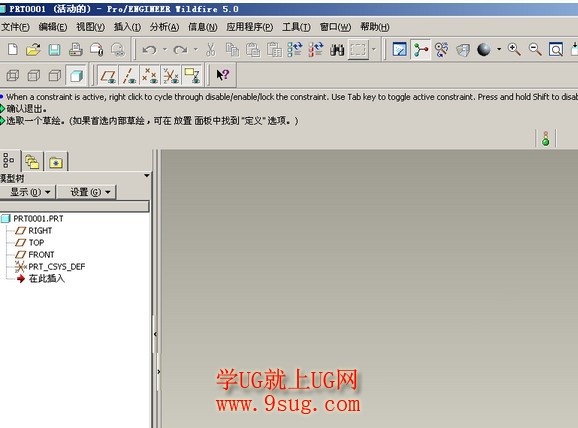Click the right-pointing sash arrow
Screen dimensions: 578x428
(159, 372)
